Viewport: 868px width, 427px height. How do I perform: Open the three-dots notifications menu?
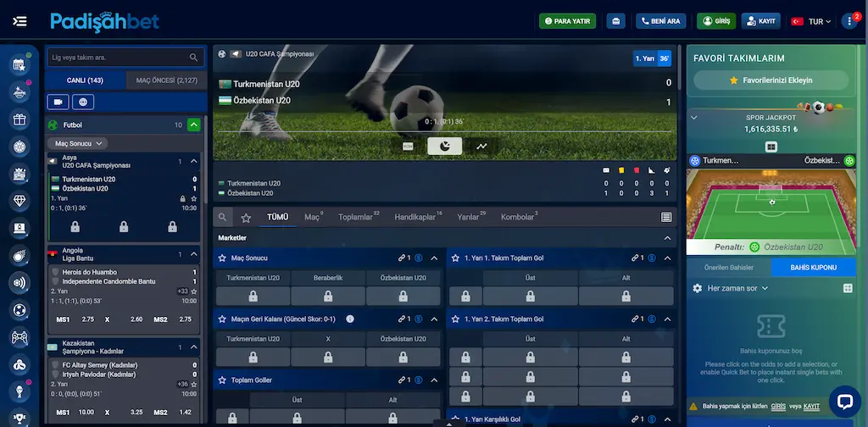click(x=849, y=21)
